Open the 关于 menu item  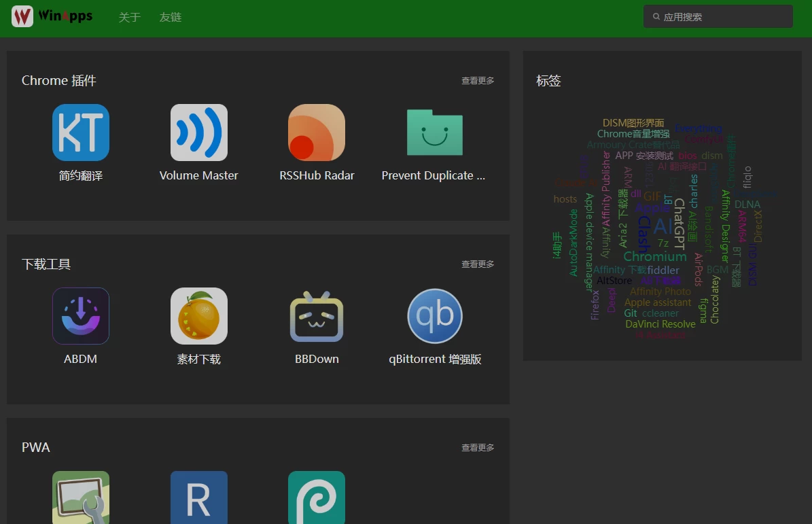[x=129, y=17]
